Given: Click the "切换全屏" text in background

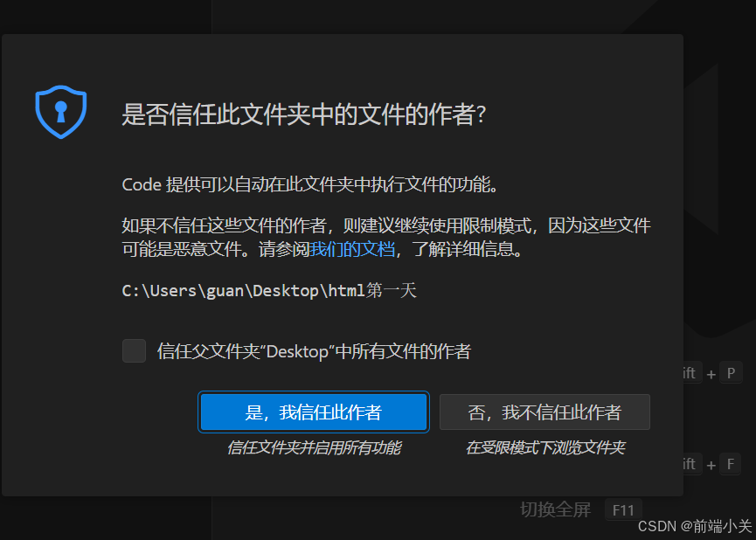Looking at the screenshot, I should (556, 509).
